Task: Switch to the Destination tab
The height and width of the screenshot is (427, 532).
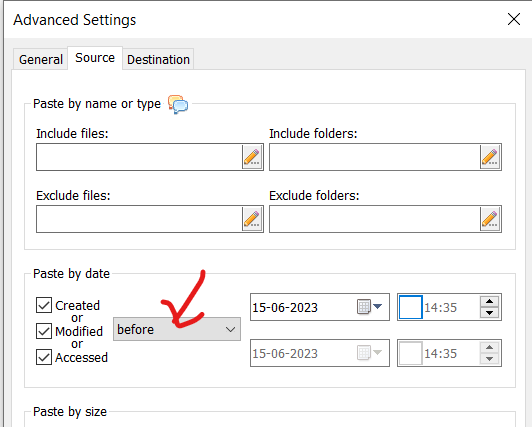Action: [158, 59]
